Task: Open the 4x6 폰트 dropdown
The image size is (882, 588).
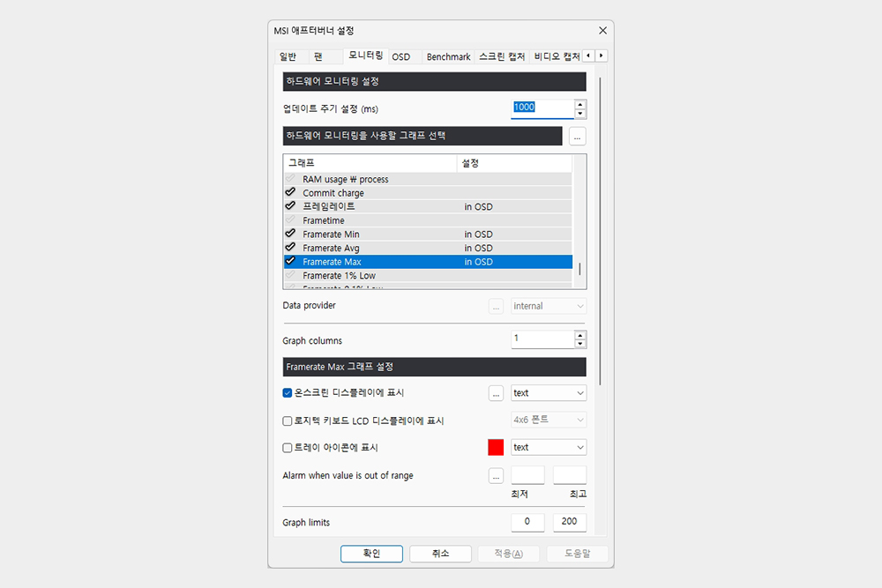Action: (x=549, y=420)
